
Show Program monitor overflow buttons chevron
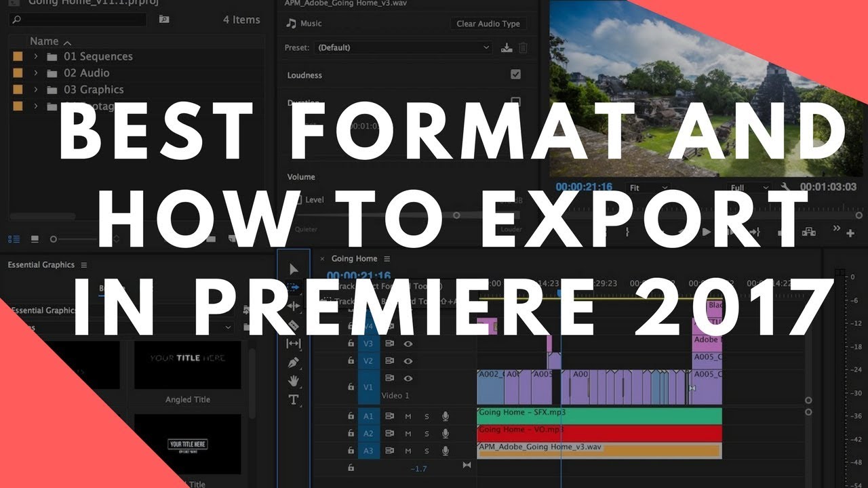837,228
